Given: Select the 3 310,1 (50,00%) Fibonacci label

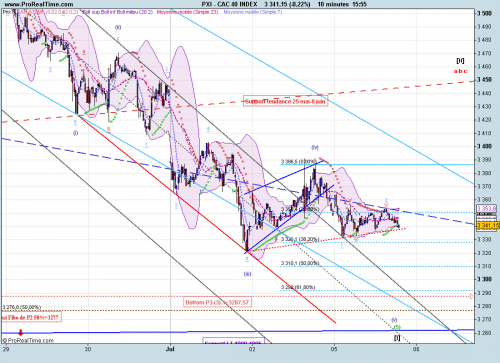Looking at the screenshot, I should pyautogui.click(x=300, y=263).
